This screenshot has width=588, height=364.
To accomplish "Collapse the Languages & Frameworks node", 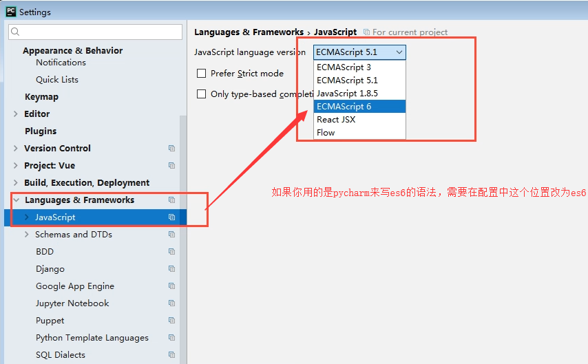I will [x=16, y=200].
